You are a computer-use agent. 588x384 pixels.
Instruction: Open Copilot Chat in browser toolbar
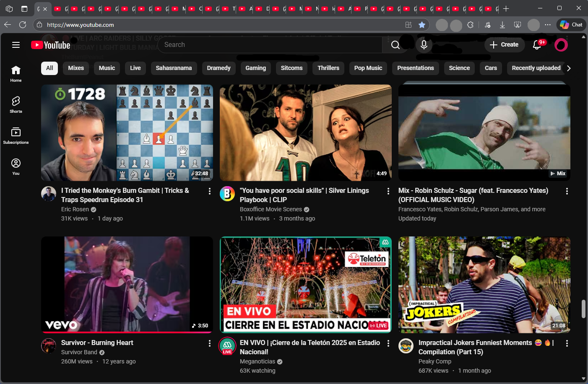571,25
